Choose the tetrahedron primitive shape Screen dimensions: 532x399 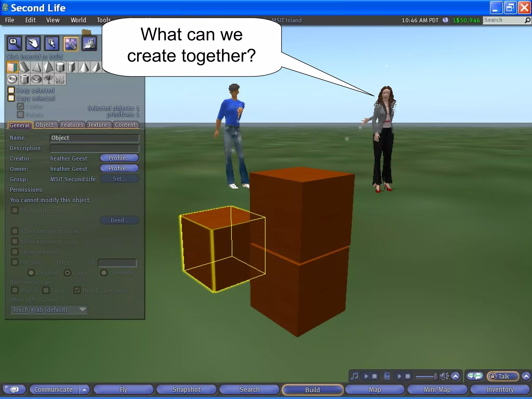48,67
